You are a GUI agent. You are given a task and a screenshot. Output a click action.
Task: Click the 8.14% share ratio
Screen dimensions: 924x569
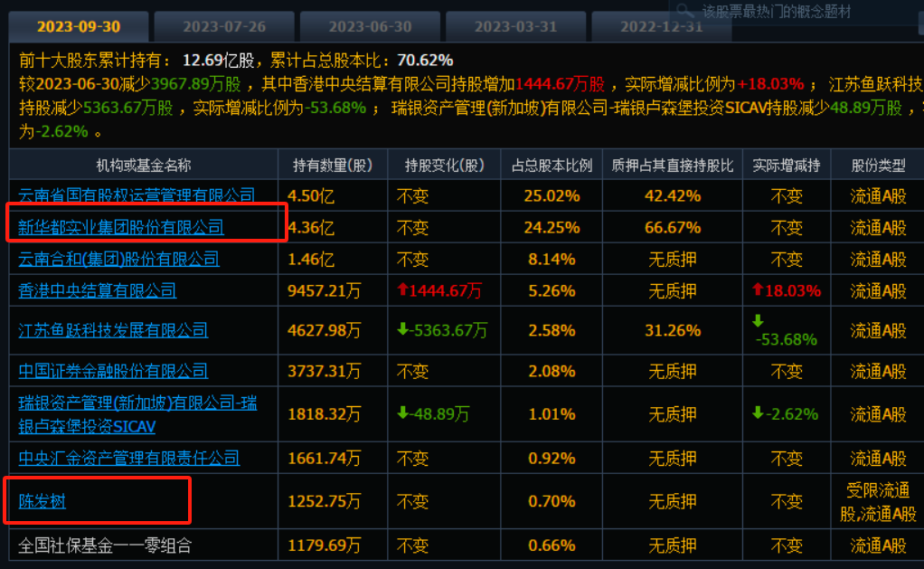pos(552,260)
